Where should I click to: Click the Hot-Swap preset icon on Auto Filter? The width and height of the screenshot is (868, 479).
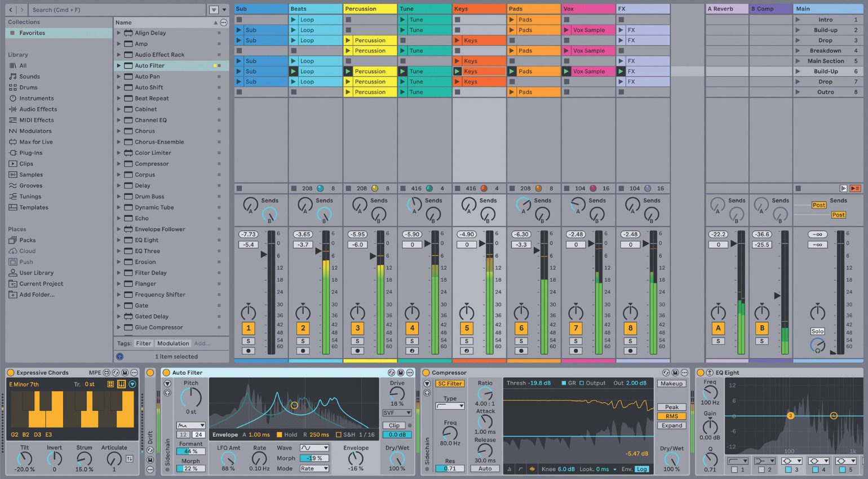[391, 372]
